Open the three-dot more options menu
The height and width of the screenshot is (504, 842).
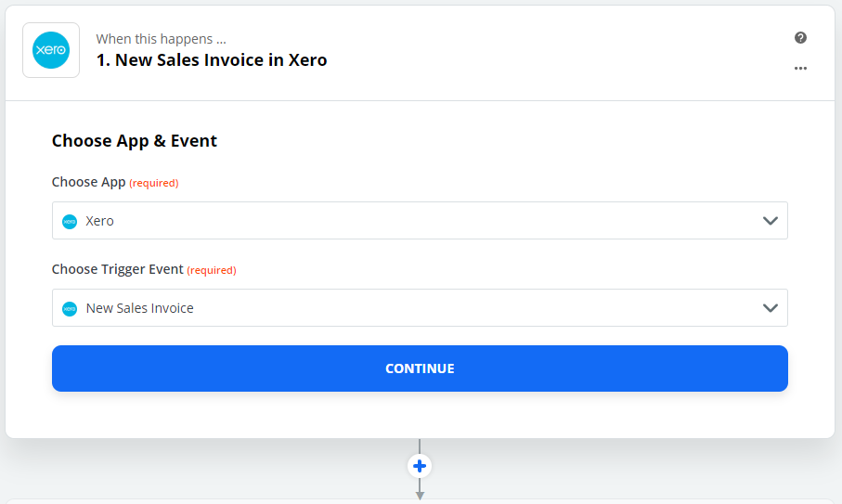coord(800,68)
